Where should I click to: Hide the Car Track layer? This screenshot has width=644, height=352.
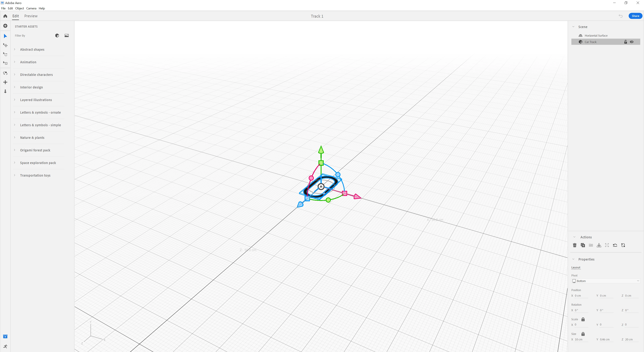(632, 42)
